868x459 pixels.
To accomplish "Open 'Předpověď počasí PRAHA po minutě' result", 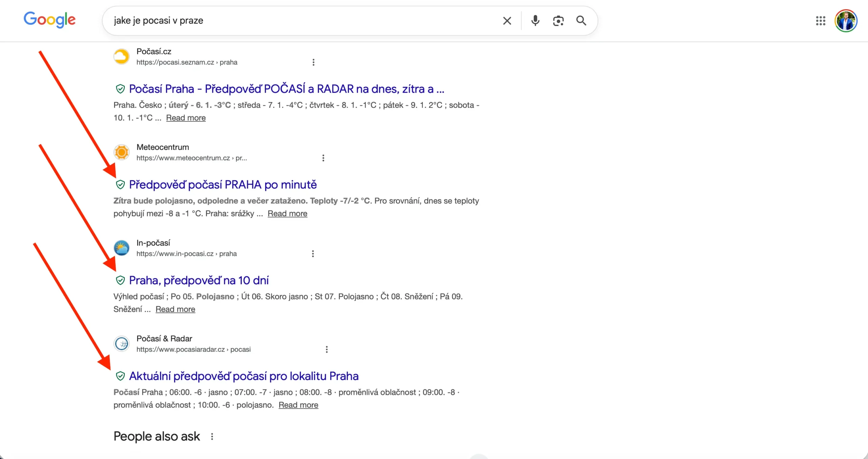I will tap(223, 184).
